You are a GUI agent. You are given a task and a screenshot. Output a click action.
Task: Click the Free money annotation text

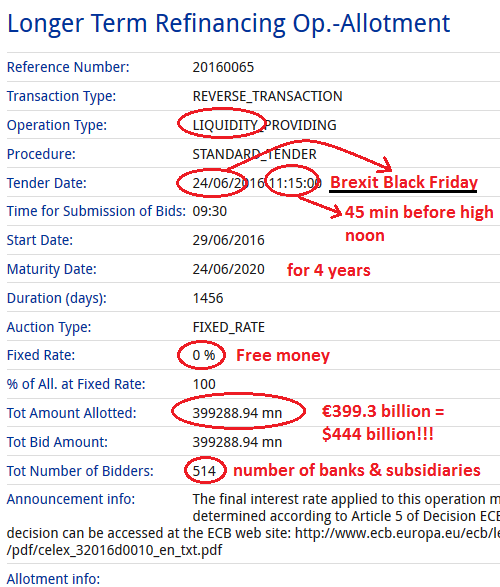click(283, 355)
